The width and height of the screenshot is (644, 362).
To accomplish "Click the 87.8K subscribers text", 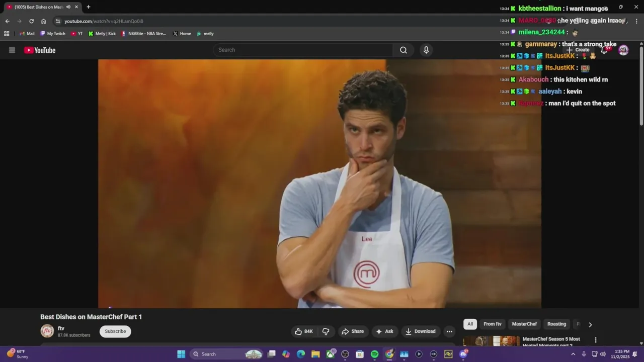I will pos(74,335).
